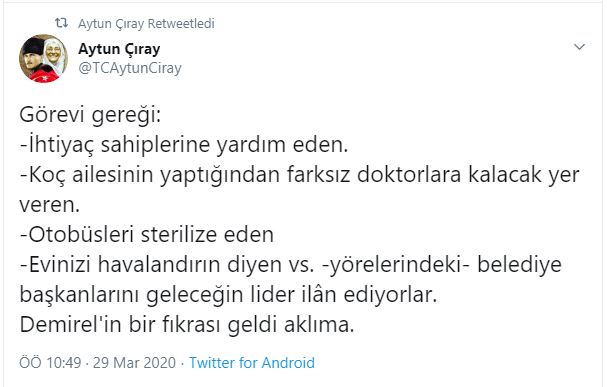Click the '-Otobüsleri sterilize eden' line
The image size is (607, 387).
tap(147, 235)
